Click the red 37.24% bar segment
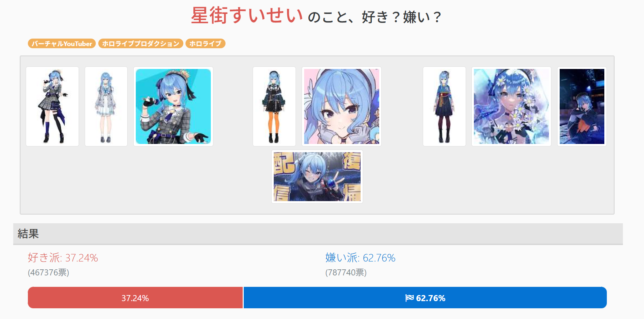This screenshot has height=319, width=644. pos(135,298)
